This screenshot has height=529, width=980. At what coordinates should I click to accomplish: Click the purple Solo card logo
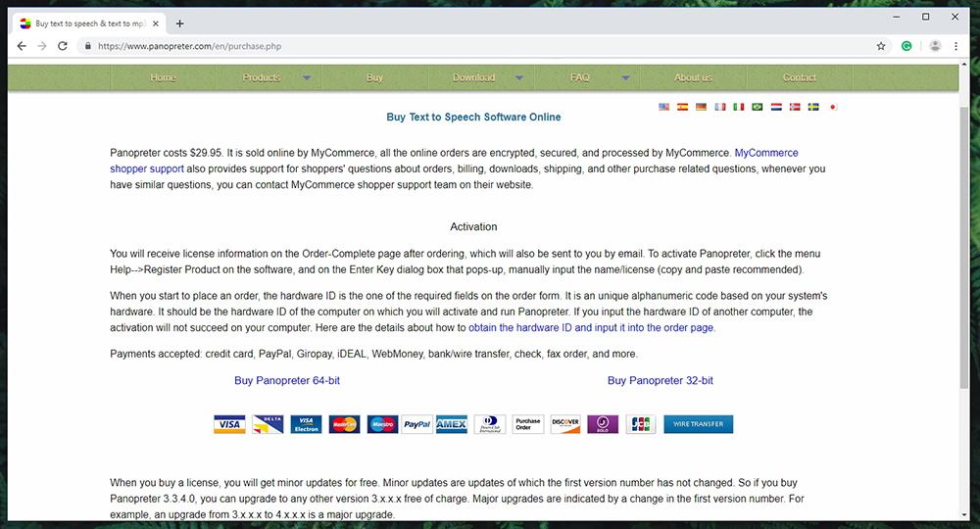[603, 424]
